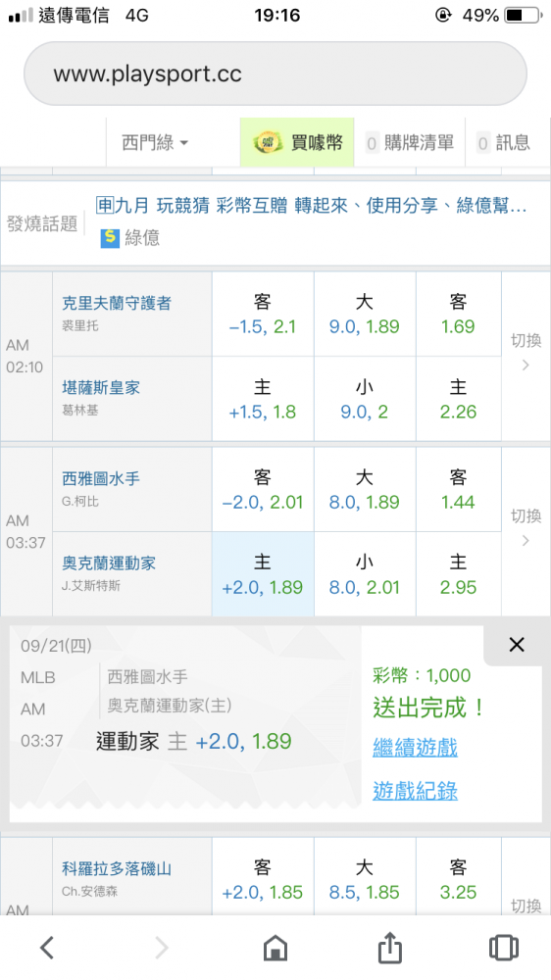Tap the rotation lock status icon
The width and height of the screenshot is (551, 980).
point(443,15)
